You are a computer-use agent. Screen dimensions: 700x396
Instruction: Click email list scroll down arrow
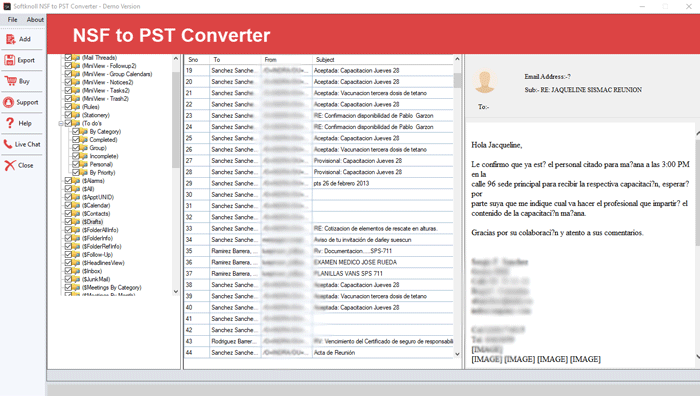[x=457, y=354]
